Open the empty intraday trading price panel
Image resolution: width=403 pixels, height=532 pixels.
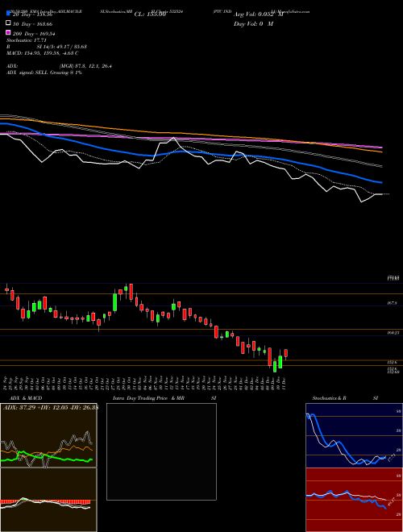pyautogui.click(x=161, y=451)
